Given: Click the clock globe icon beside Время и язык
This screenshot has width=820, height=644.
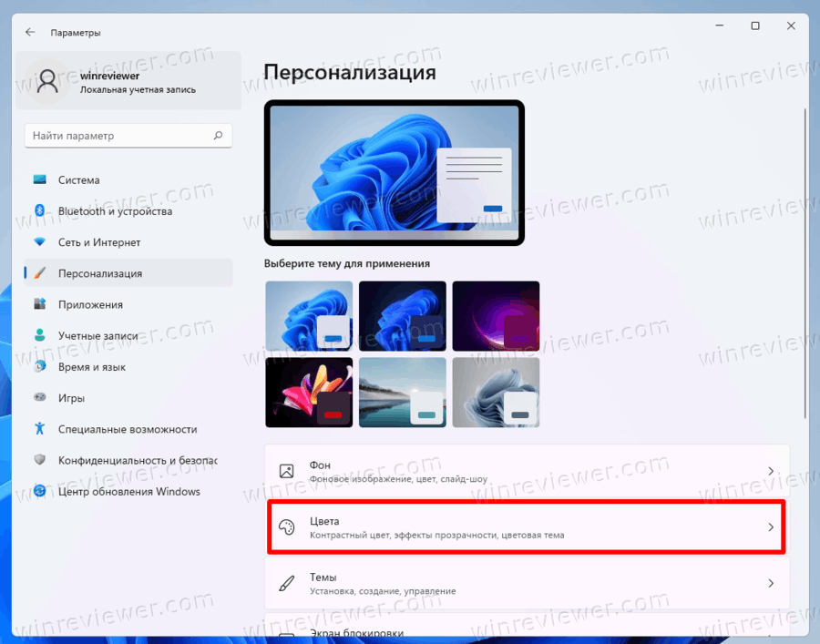Looking at the screenshot, I should [x=40, y=366].
